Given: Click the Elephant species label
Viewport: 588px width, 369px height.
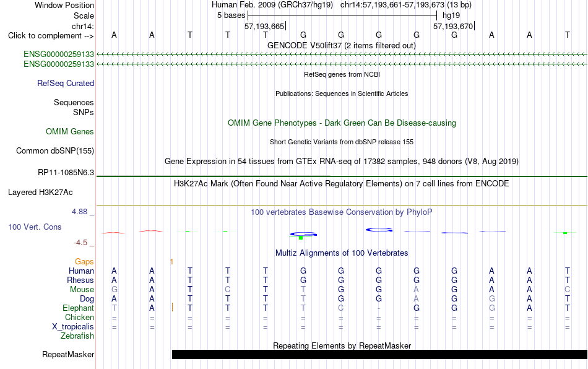Looking at the screenshot, I should [78, 308].
